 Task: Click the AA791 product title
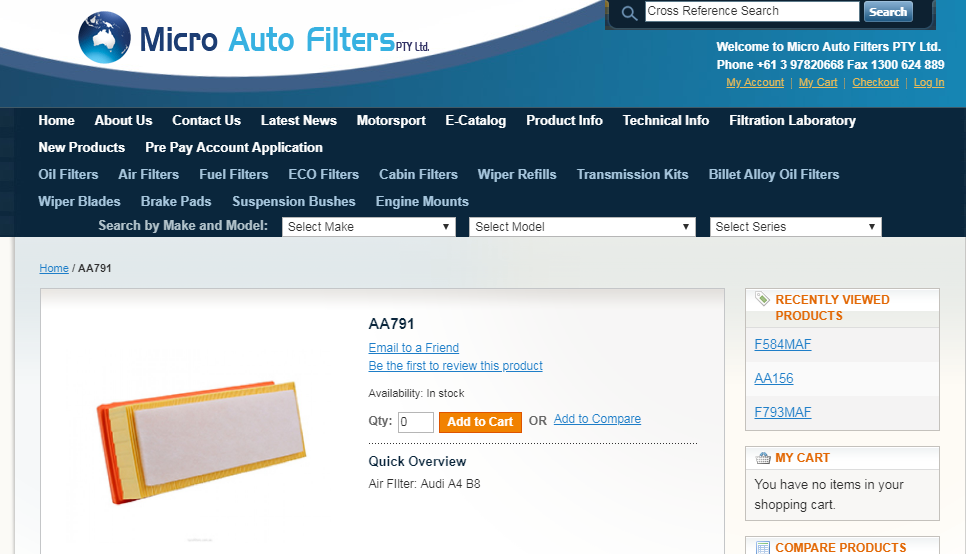pos(391,324)
